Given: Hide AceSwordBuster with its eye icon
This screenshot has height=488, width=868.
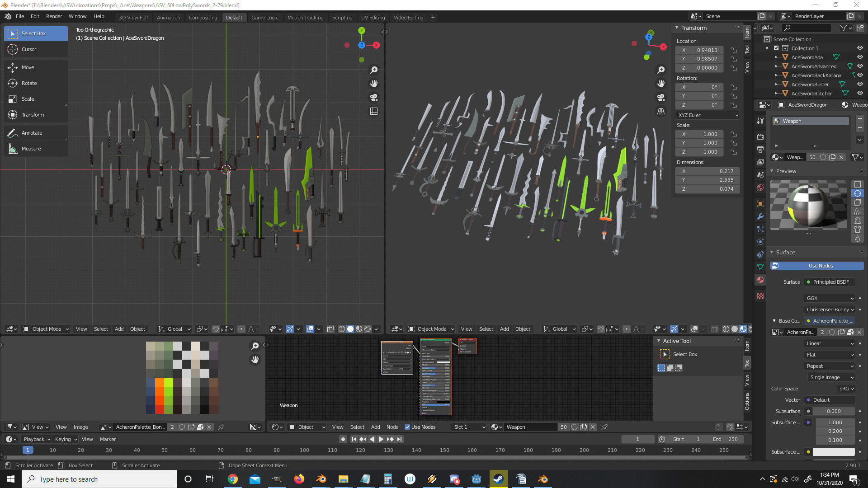Looking at the screenshot, I should click(x=860, y=84).
